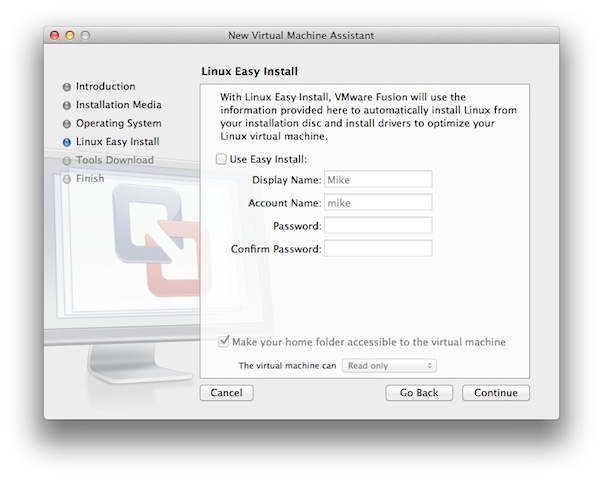Continue to the next step
The height and width of the screenshot is (480, 603).
click(x=496, y=393)
